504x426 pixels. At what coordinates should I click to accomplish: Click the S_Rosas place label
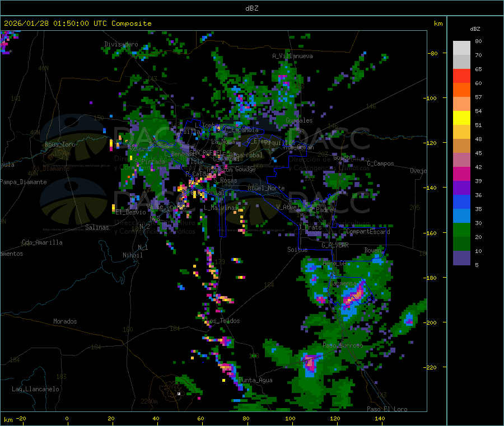[225, 181]
